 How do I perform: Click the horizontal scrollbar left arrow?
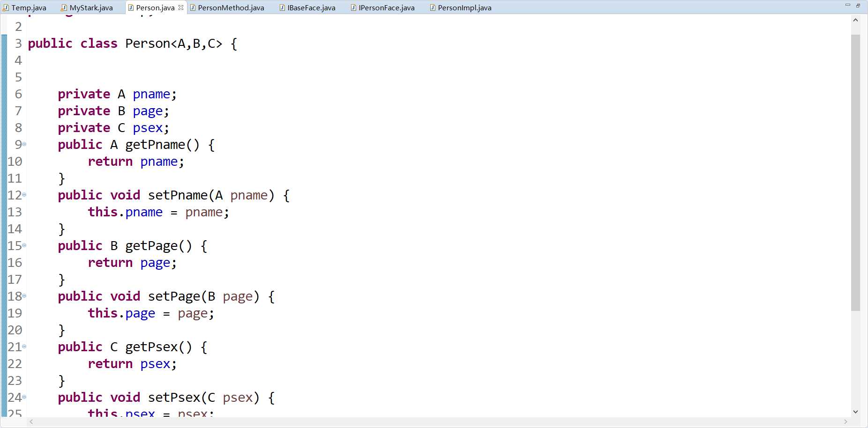31,422
